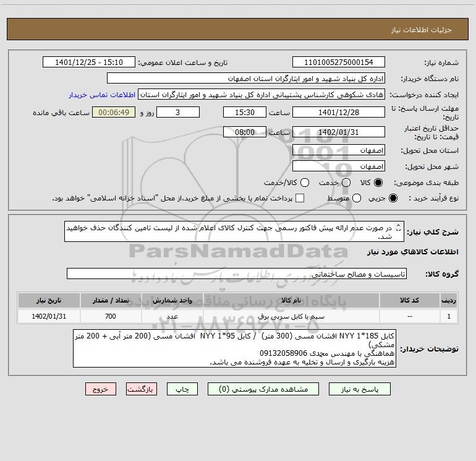
Task: Click the remaining time countdown 00:06:49
Action: click(114, 112)
